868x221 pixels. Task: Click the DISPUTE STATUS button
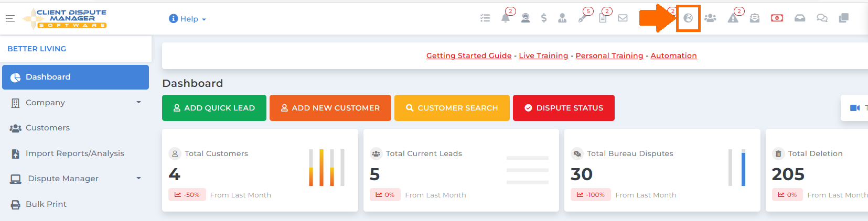coord(564,108)
